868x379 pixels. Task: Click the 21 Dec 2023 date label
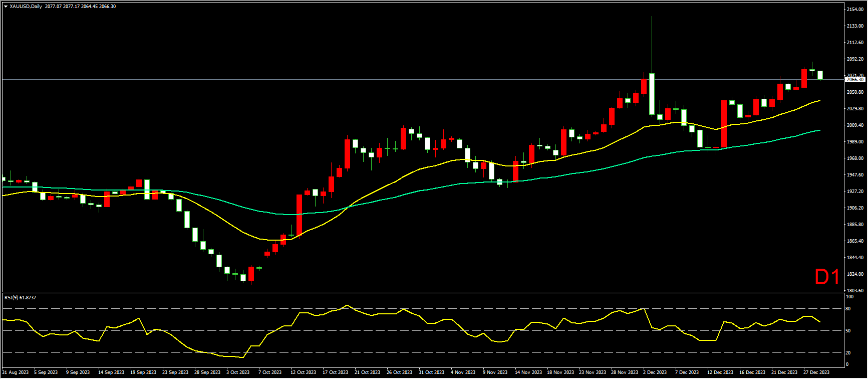tap(784, 372)
